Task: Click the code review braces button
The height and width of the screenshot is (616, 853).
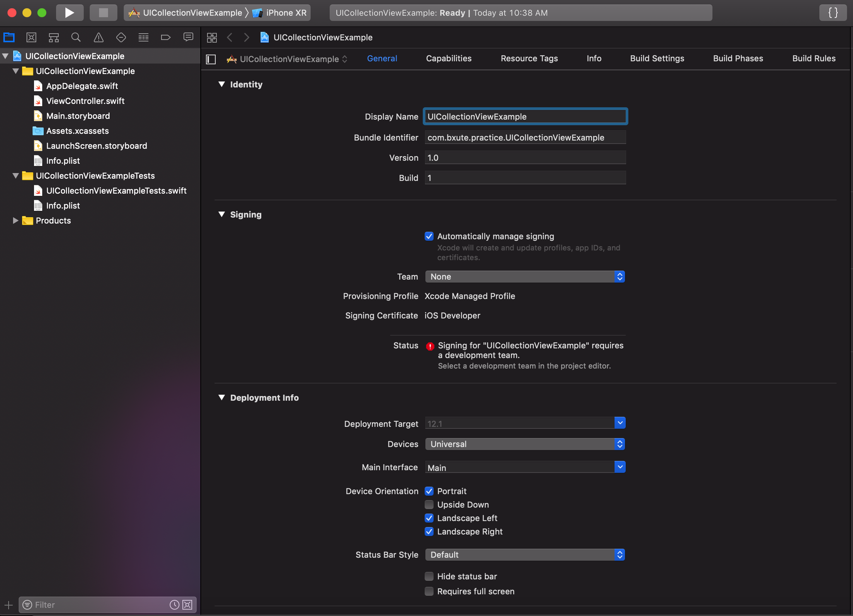Action: point(833,13)
